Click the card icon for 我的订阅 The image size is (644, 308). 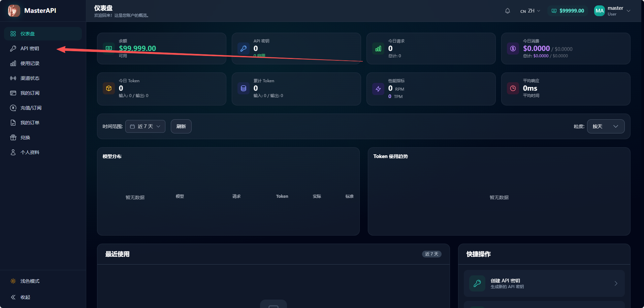[13, 93]
